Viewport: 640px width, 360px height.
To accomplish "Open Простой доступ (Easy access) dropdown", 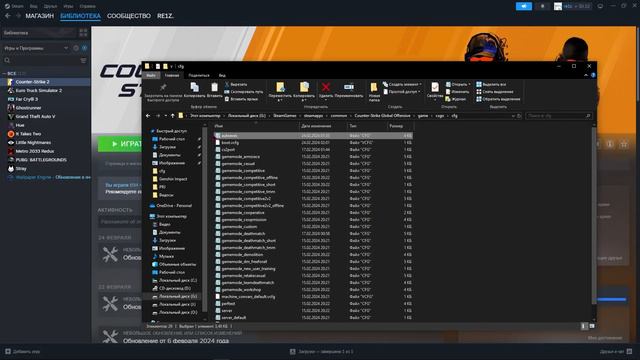I will click(402, 92).
